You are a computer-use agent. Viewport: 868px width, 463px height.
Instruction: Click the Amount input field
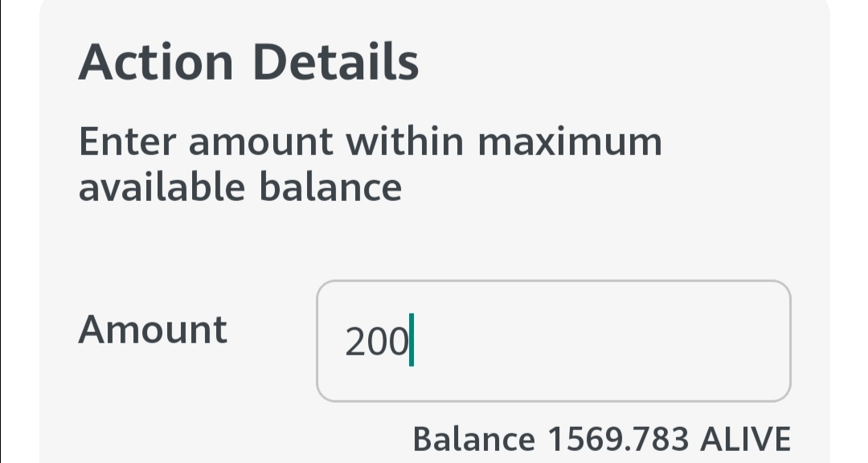click(553, 341)
